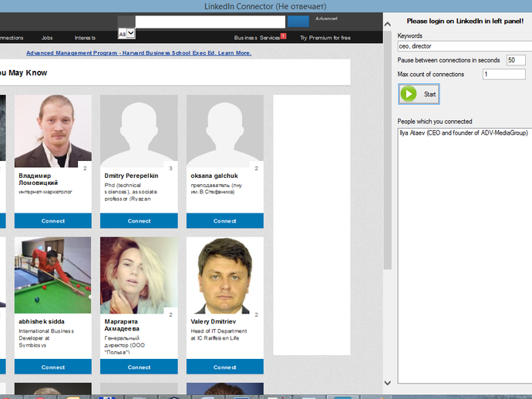Connect with Маргарита Ахмадеева

pyautogui.click(x=139, y=367)
